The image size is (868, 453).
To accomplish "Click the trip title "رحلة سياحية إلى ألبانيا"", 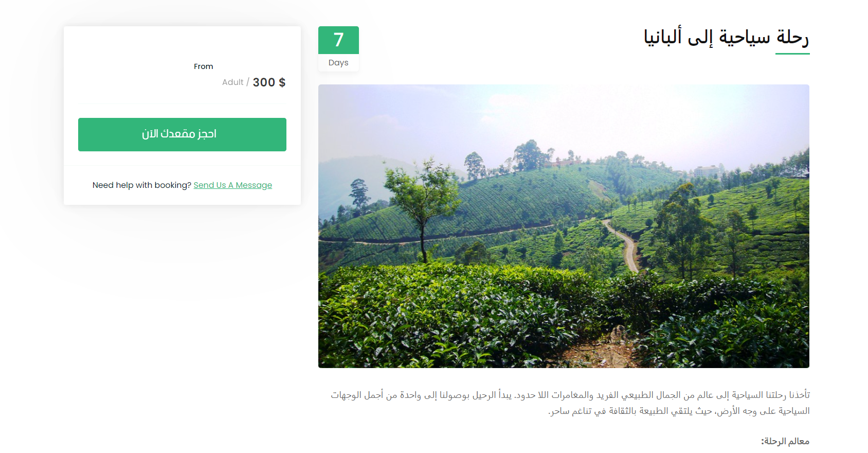I will click(x=727, y=37).
